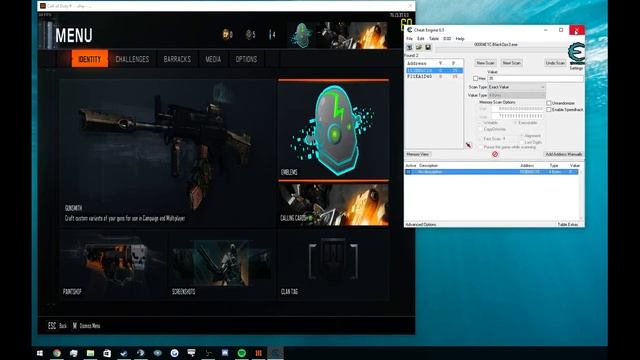Switch to the Barracks tab
The image size is (640, 360).
tap(177, 59)
